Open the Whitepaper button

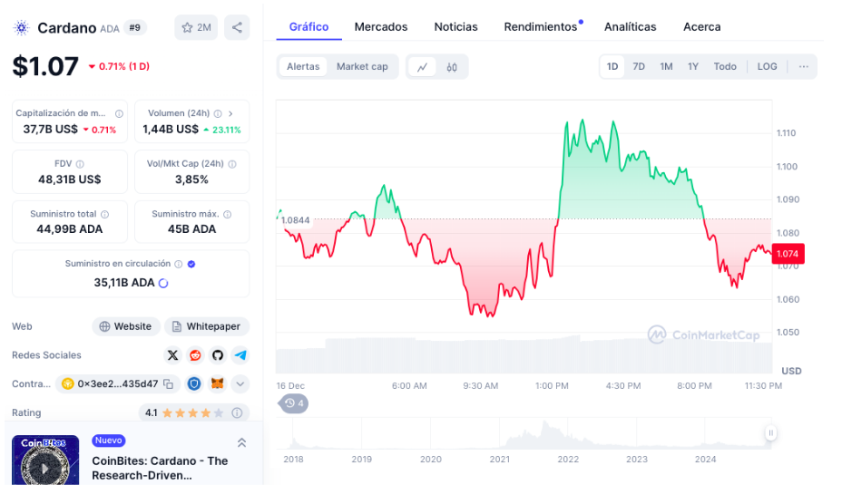coord(207,326)
